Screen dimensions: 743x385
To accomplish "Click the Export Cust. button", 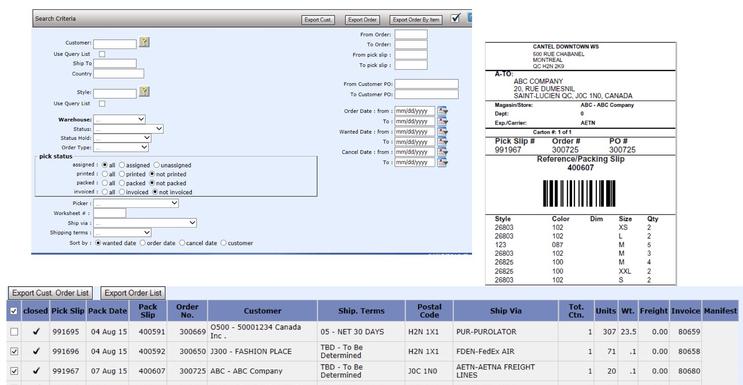I will (x=318, y=20).
